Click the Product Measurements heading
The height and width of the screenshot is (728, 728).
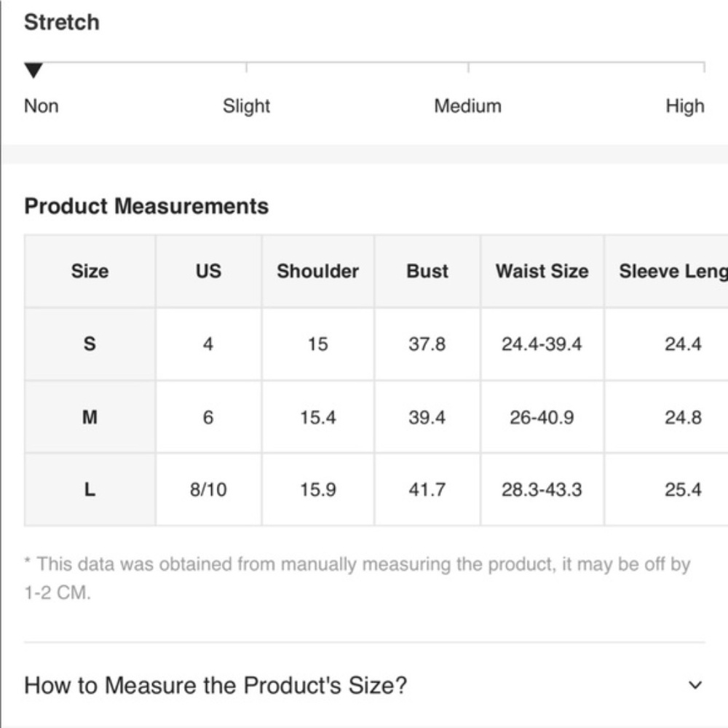[146, 206]
